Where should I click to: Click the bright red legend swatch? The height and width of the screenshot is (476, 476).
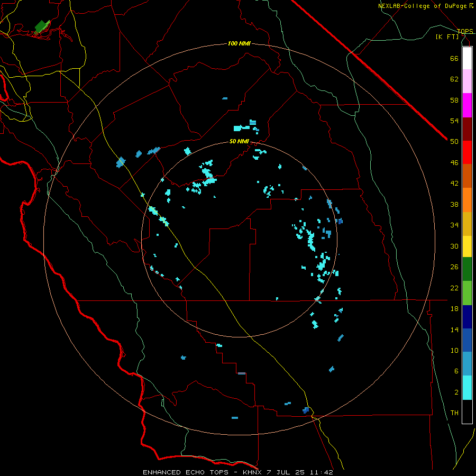[x=467, y=152]
